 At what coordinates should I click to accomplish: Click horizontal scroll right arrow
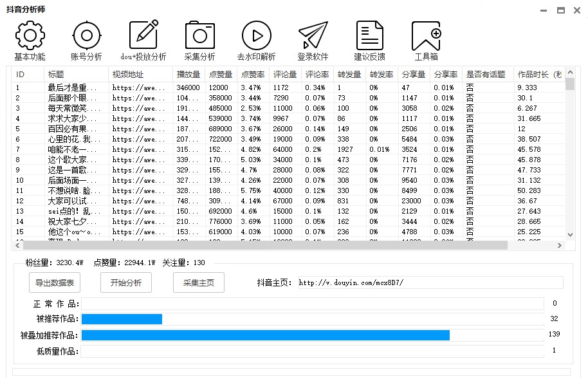[x=560, y=245]
